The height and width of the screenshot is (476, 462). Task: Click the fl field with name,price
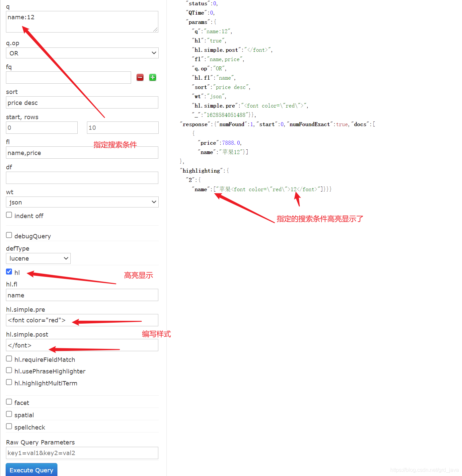tap(82, 153)
